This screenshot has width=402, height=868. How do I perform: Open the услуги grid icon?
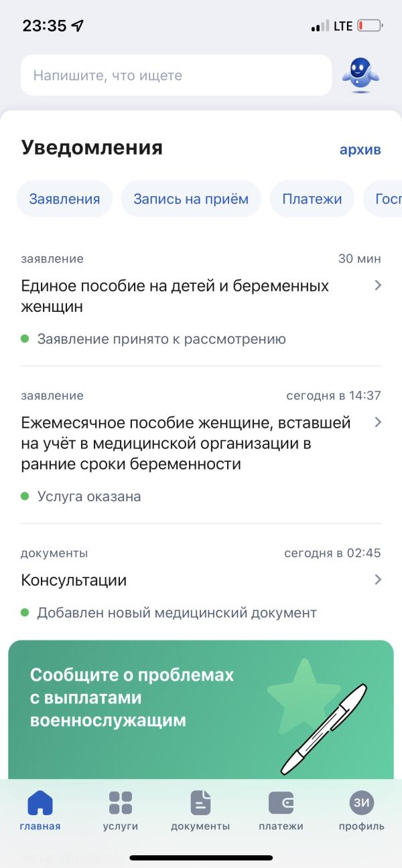tap(121, 802)
